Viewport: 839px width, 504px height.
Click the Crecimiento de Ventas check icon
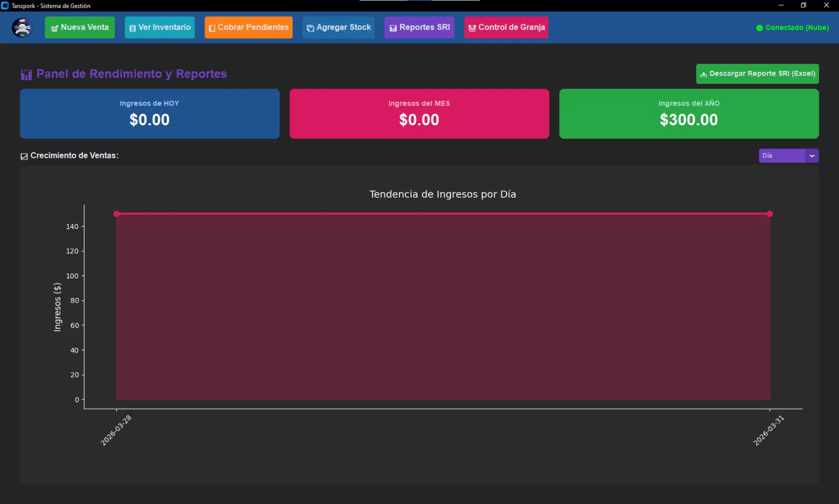[24, 156]
